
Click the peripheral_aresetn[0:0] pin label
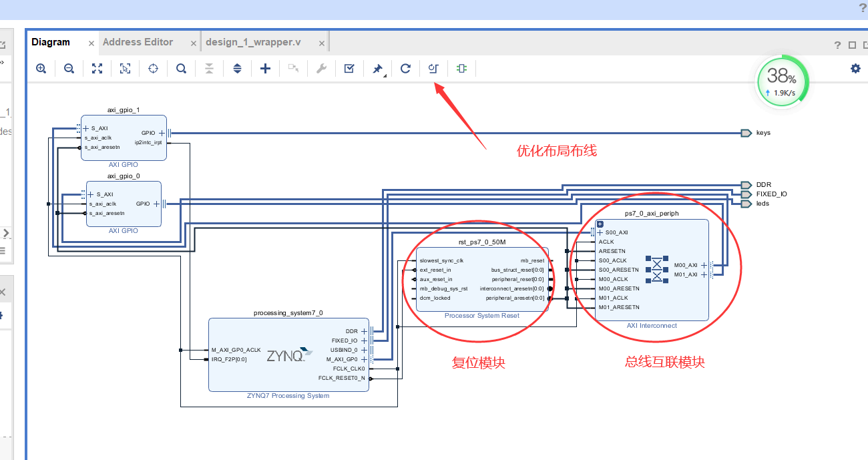tap(515, 298)
